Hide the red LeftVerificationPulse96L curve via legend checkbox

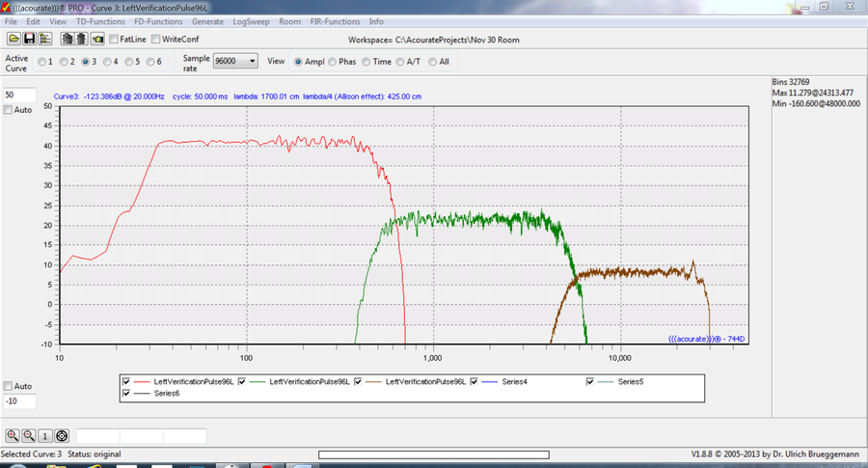click(x=126, y=381)
